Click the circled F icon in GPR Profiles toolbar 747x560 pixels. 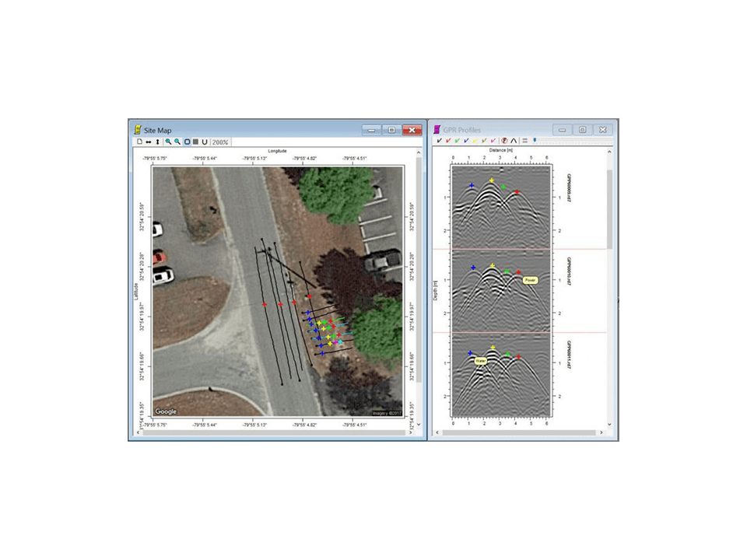(504, 141)
